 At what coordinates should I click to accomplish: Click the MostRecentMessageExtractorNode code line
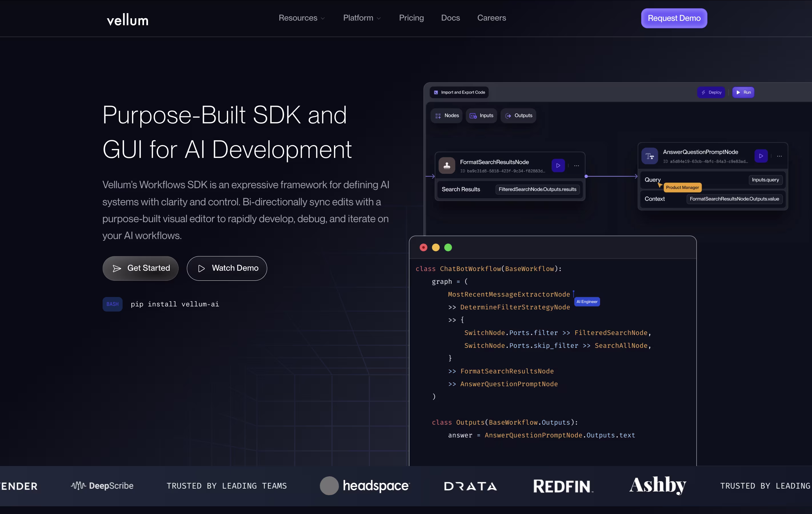click(509, 295)
